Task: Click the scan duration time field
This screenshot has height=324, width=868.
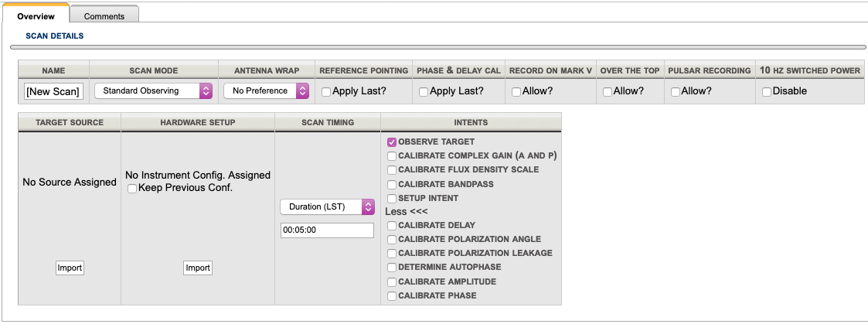Action: 326,230
